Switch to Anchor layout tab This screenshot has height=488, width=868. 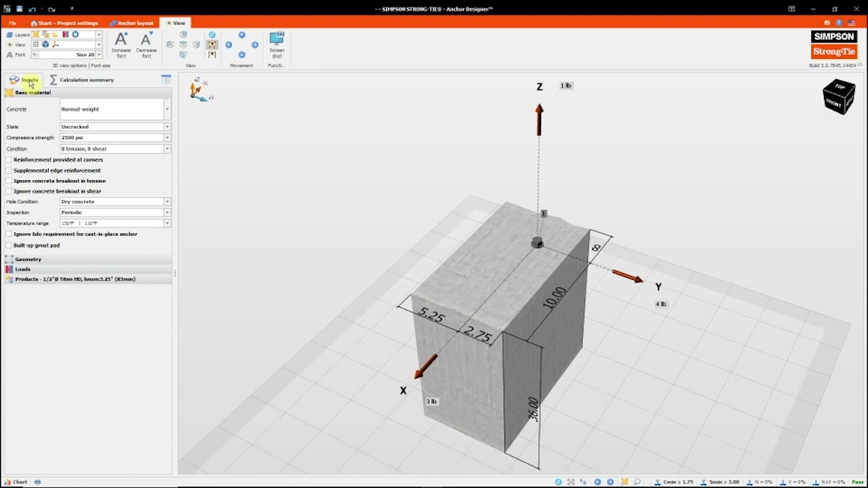click(x=132, y=23)
